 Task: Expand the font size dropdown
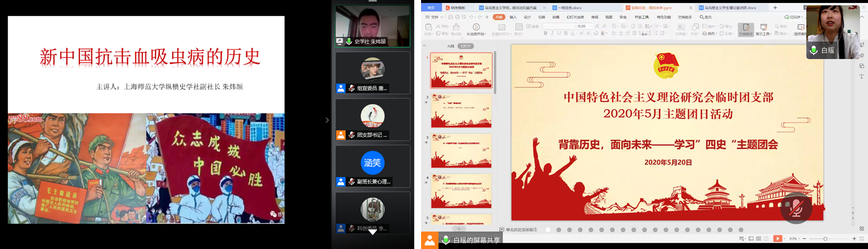tap(591, 26)
